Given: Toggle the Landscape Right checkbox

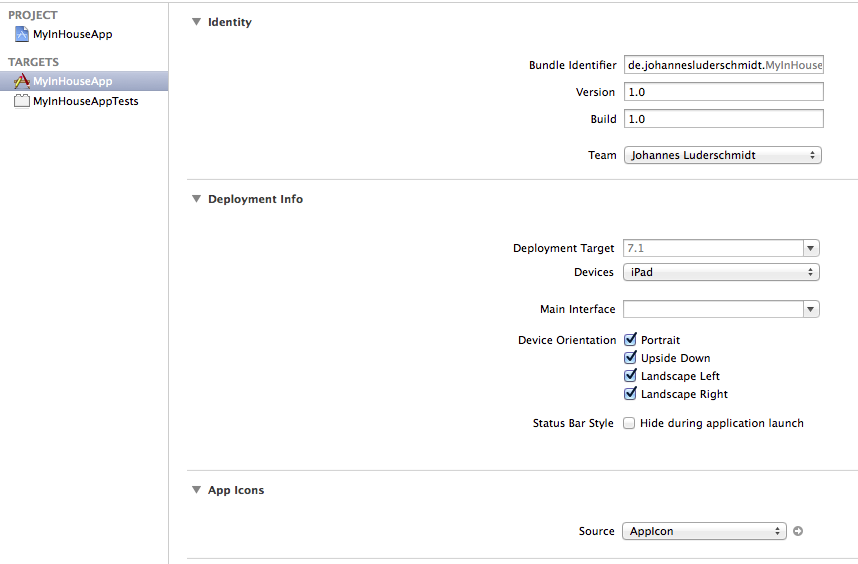Looking at the screenshot, I should pos(630,394).
